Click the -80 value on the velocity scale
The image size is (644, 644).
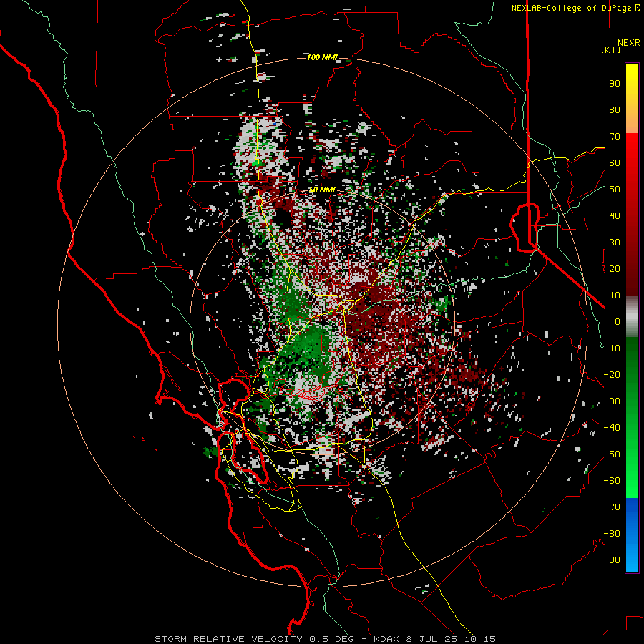pyautogui.click(x=612, y=534)
